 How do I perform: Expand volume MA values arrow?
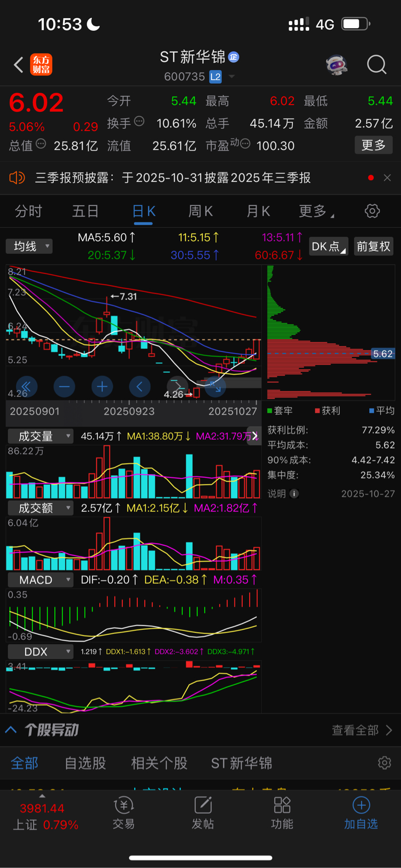click(254, 436)
